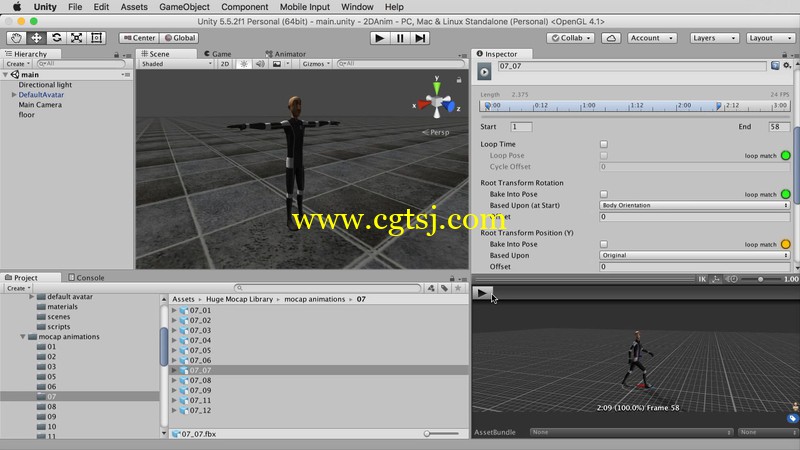Open Inspector gear settings menu
800x450 pixels.
pyautogui.click(x=787, y=65)
